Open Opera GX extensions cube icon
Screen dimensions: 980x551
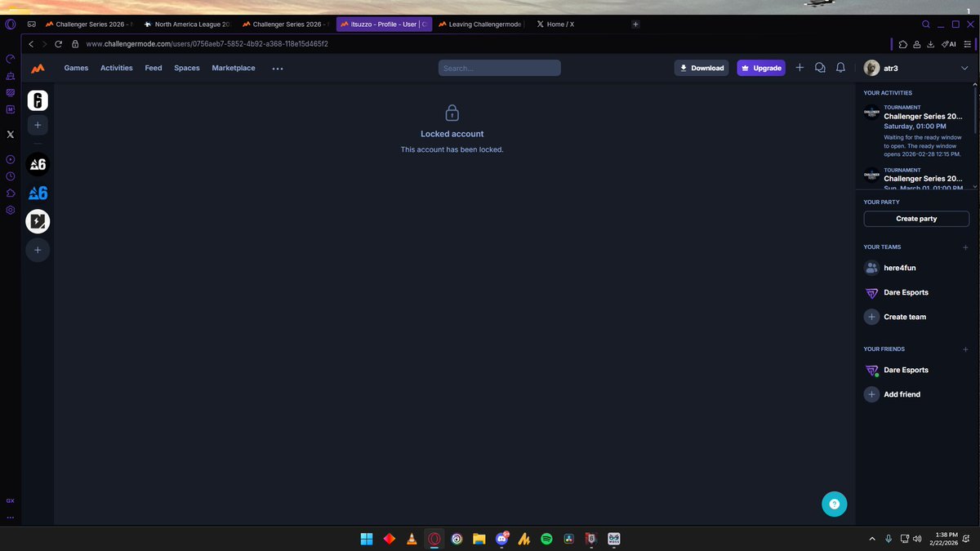click(903, 44)
